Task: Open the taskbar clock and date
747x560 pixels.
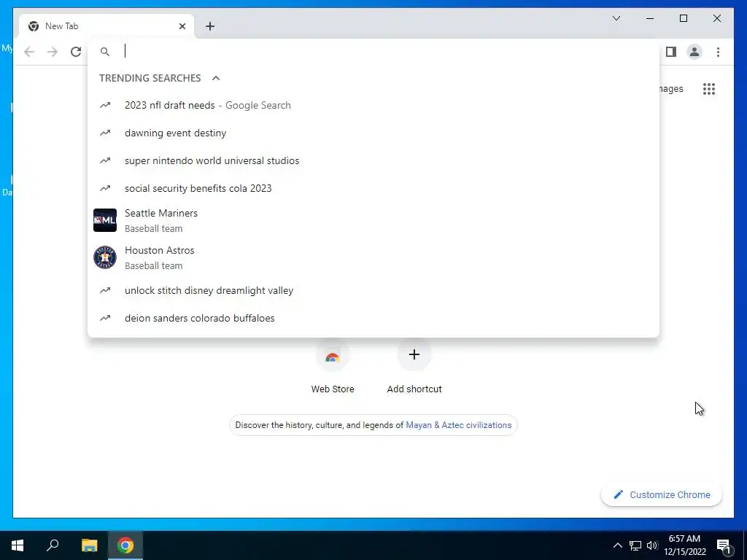Action: click(x=684, y=545)
